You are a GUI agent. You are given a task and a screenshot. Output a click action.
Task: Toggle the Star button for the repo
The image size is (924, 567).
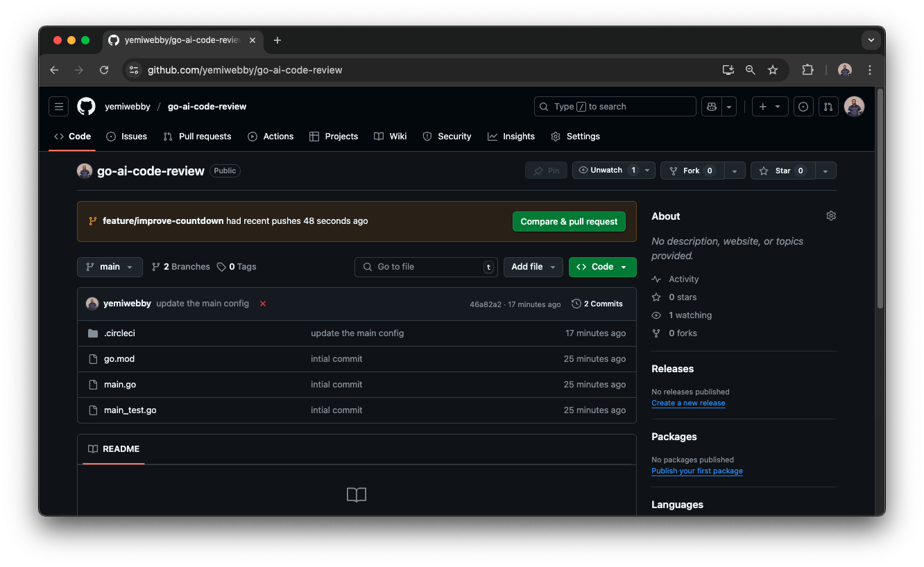[x=782, y=170]
